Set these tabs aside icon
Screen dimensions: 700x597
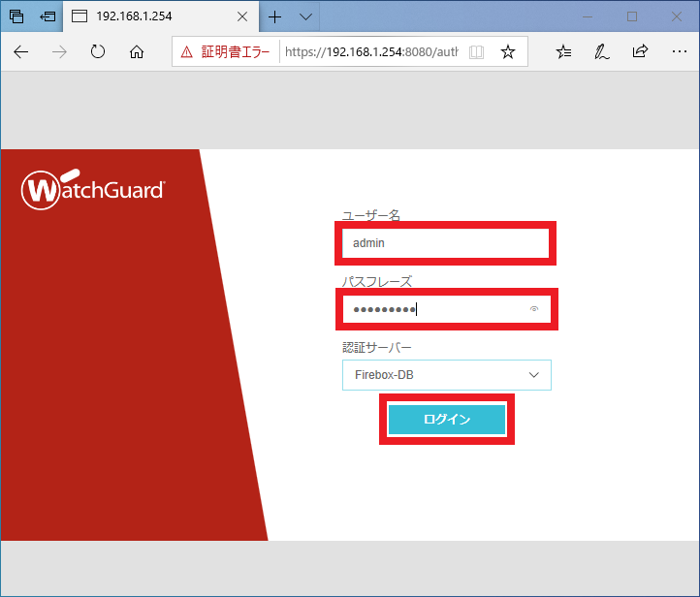coord(48,16)
